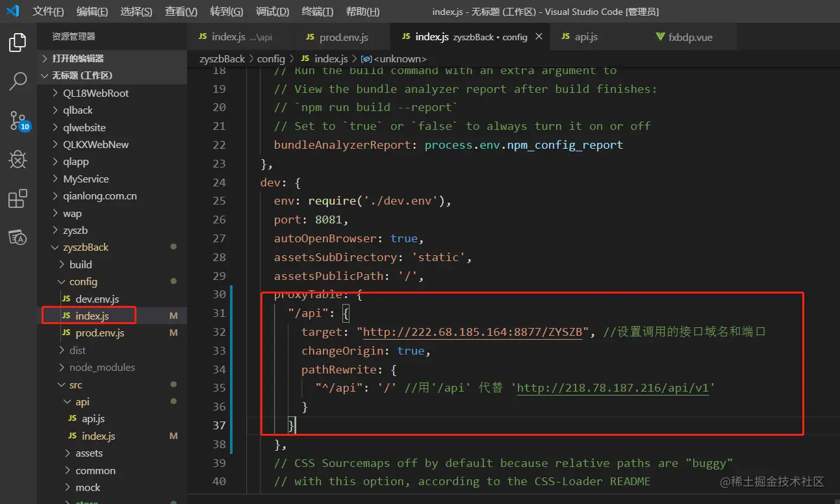Click the VS Code logo icon
Image resolution: width=840 pixels, height=504 pixels.
[x=14, y=11]
